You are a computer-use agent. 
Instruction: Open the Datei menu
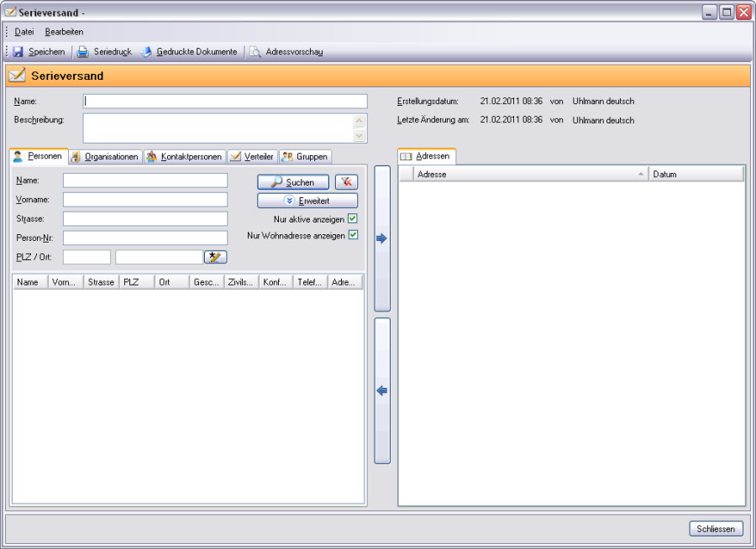tap(24, 32)
